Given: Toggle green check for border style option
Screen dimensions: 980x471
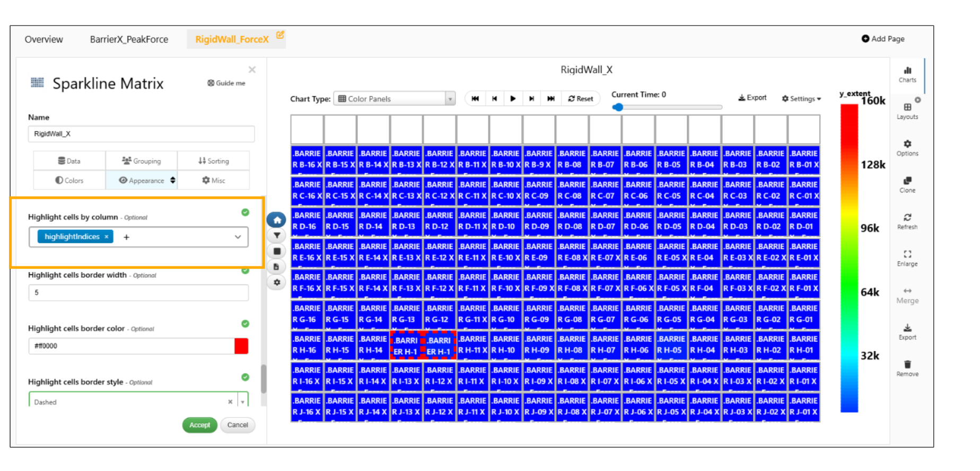Looking at the screenshot, I should pyautogui.click(x=245, y=377).
